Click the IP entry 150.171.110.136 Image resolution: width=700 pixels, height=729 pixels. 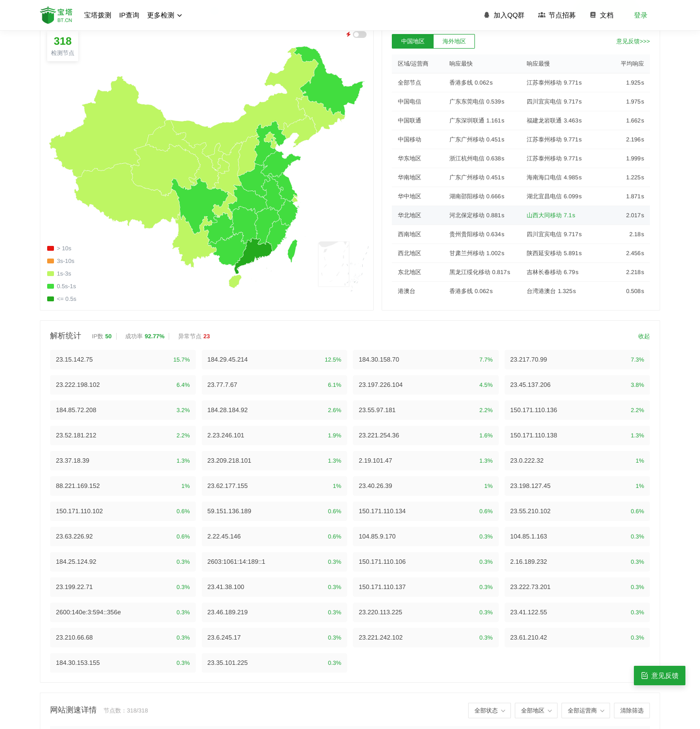(x=577, y=410)
